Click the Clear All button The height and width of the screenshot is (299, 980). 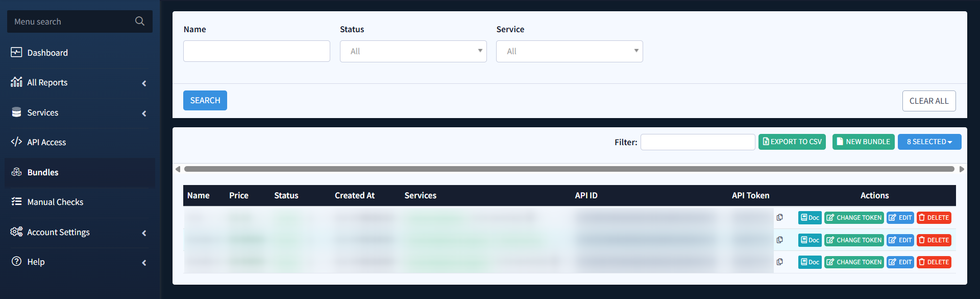coord(928,101)
